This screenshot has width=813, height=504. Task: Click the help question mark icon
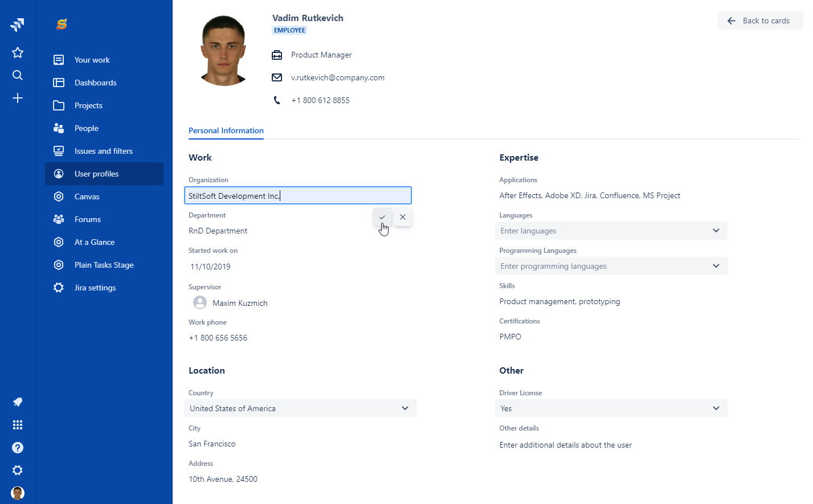(x=17, y=447)
